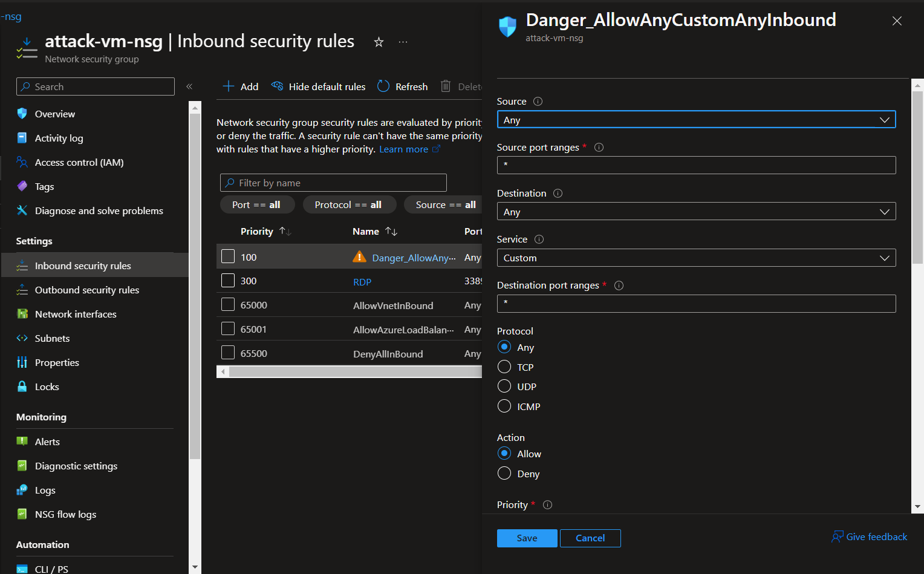Click the Destination info icon

(558, 194)
